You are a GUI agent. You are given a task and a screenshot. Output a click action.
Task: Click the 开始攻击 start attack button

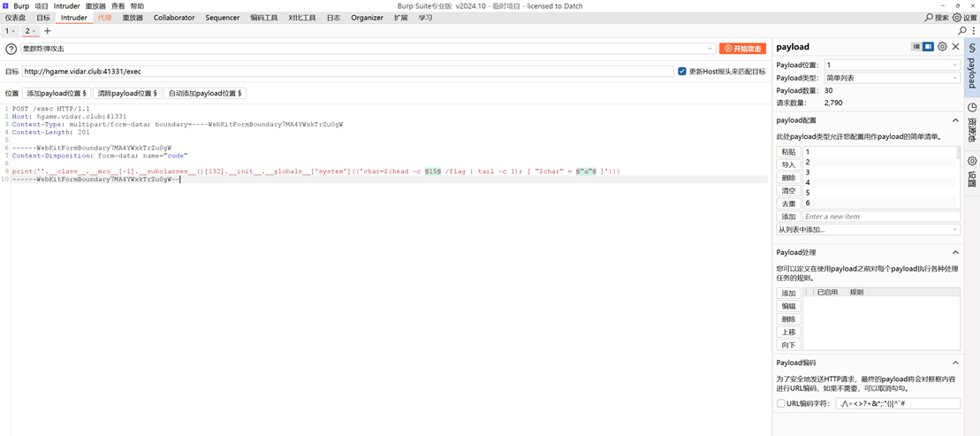742,49
